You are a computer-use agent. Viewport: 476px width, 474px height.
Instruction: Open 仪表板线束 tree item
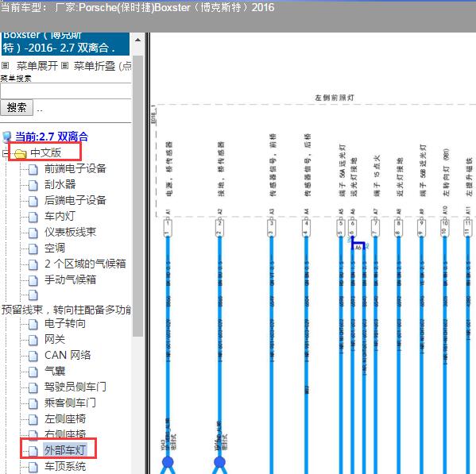[70, 232]
